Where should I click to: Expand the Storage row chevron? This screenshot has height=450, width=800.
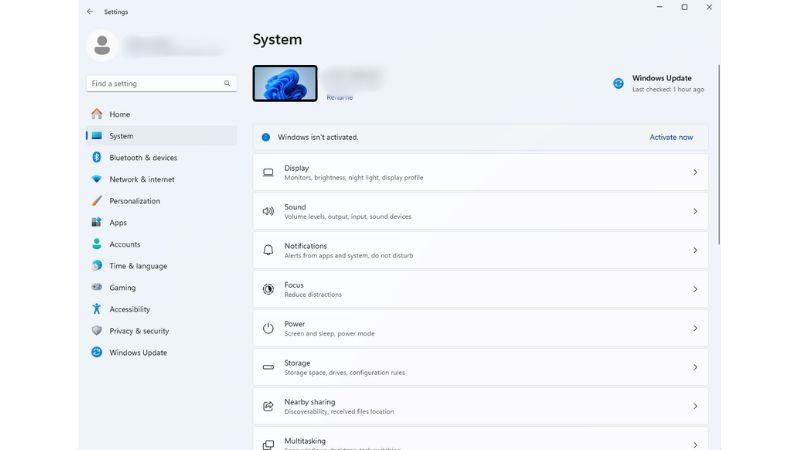pos(695,367)
